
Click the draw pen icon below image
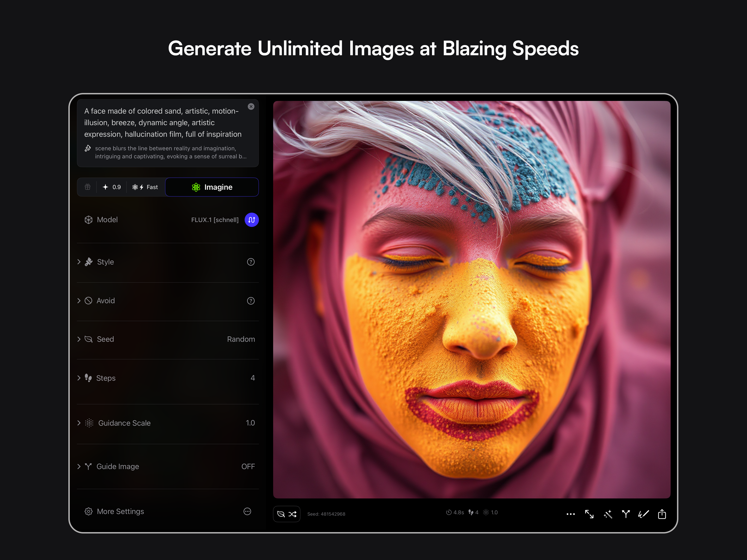point(643,514)
